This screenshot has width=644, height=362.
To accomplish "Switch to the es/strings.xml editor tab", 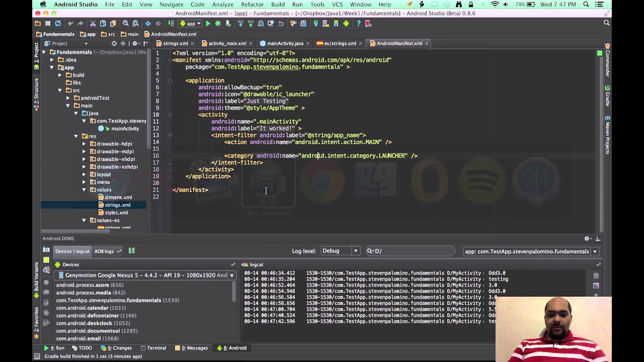I will (340, 44).
